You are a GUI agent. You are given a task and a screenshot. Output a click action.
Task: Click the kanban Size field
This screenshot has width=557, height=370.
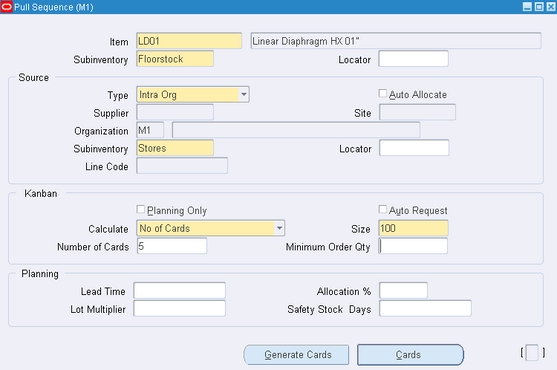click(x=413, y=228)
